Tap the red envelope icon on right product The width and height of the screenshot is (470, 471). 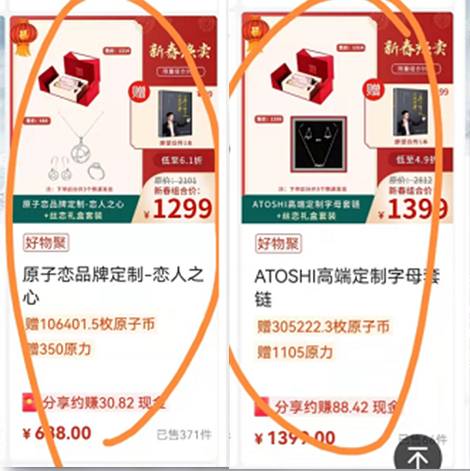262,407
